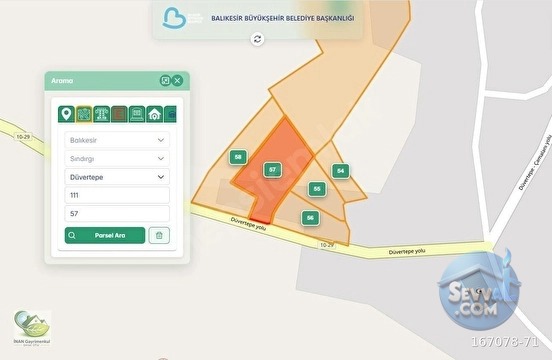The width and height of the screenshot is (552, 360).
Task: Pop out the Arama panel
Action: click(165, 81)
